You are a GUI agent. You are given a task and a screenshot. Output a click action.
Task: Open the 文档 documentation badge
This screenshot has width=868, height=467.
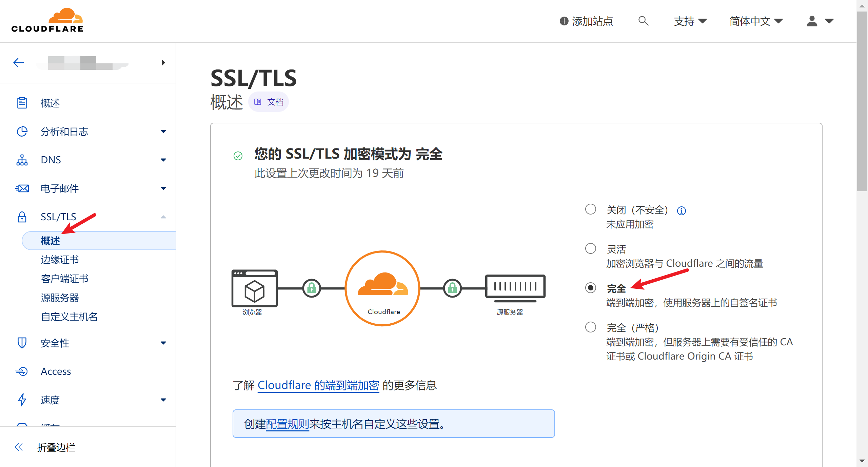[x=269, y=102]
